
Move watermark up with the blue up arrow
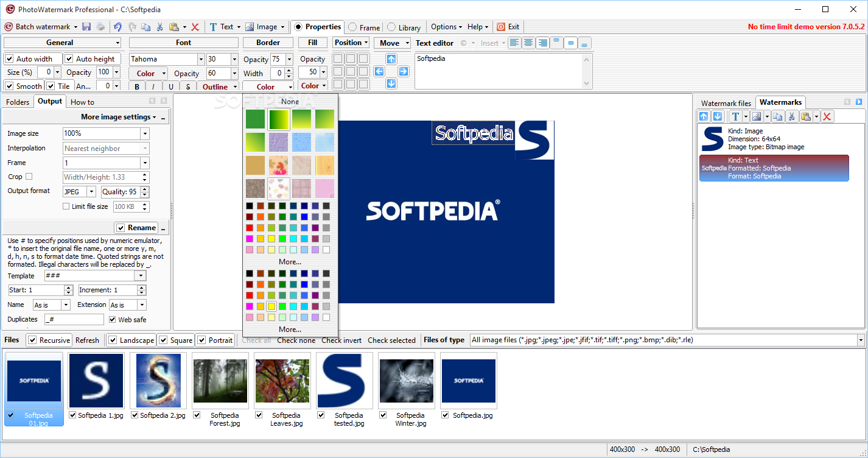click(x=391, y=59)
